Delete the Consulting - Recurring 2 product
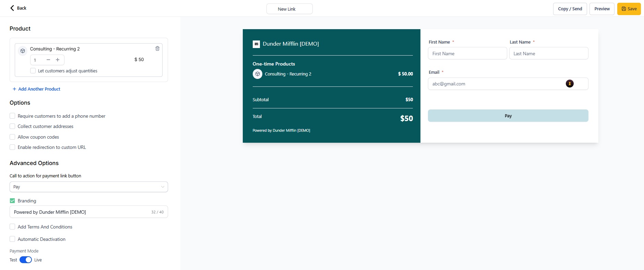 click(x=157, y=48)
